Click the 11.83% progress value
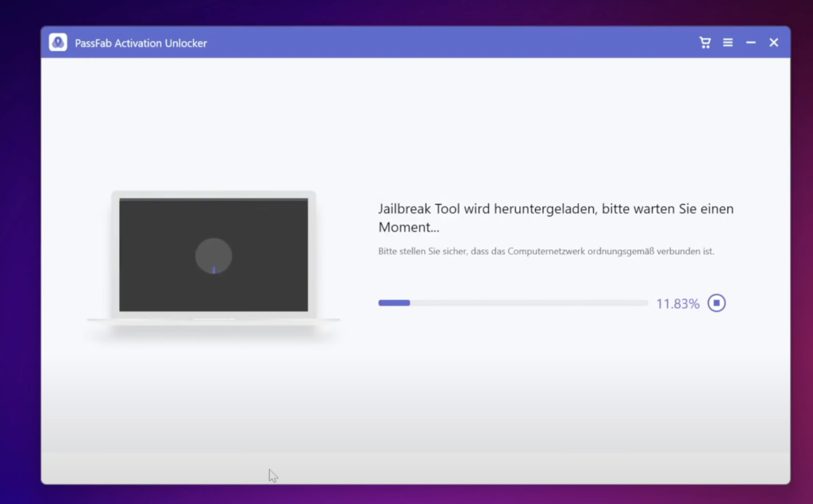Image resolution: width=813 pixels, height=504 pixels. tap(678, 303)
